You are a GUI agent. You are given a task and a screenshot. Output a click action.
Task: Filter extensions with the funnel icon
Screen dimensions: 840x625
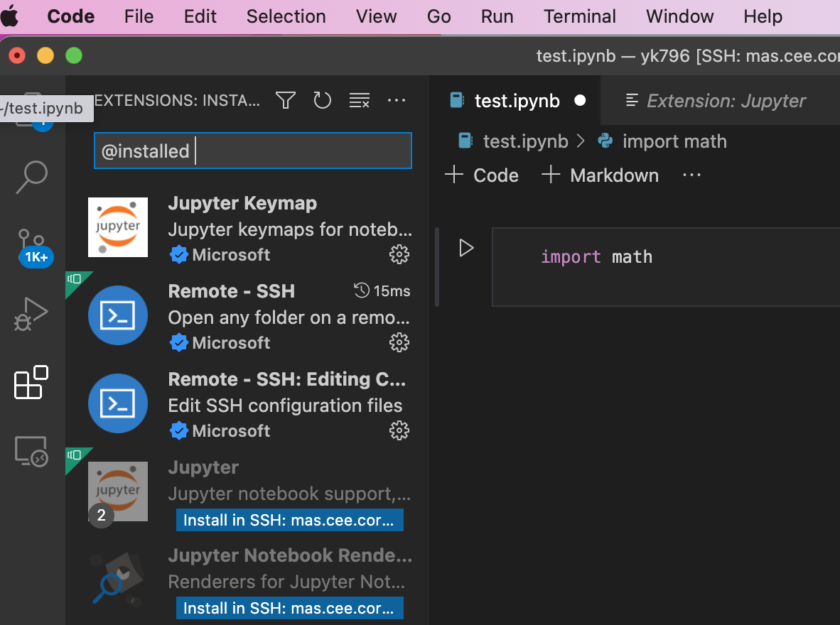[286, 100]
